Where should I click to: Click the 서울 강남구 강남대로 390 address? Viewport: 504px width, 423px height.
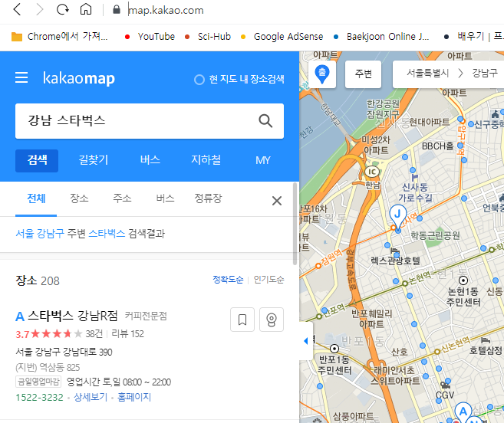(x=64, y=352)
